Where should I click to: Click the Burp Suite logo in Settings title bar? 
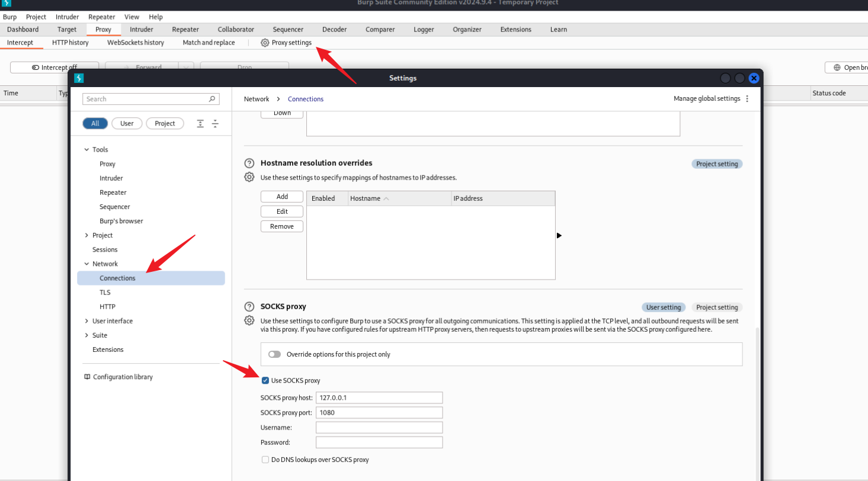(x=79, y=78)
